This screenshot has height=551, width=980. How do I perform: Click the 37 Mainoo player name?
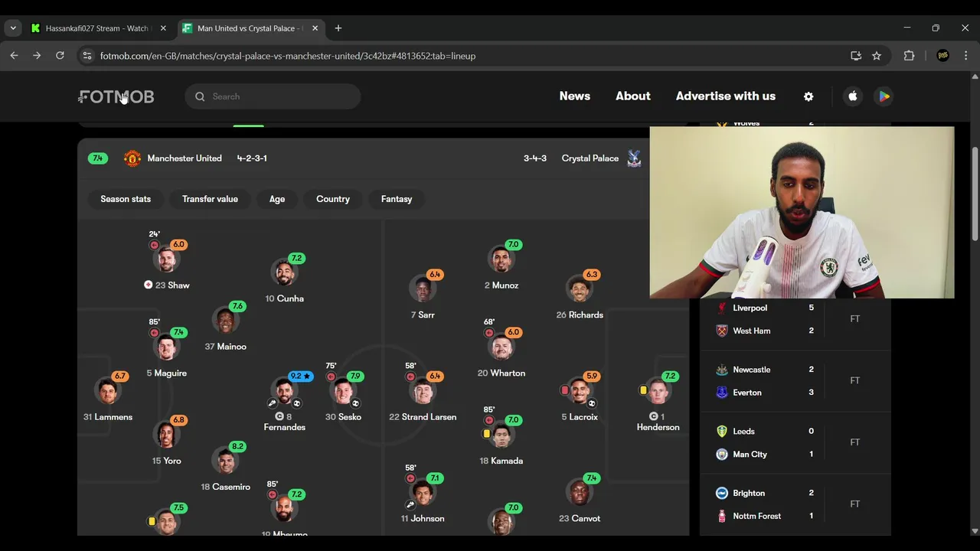point(225,347)
